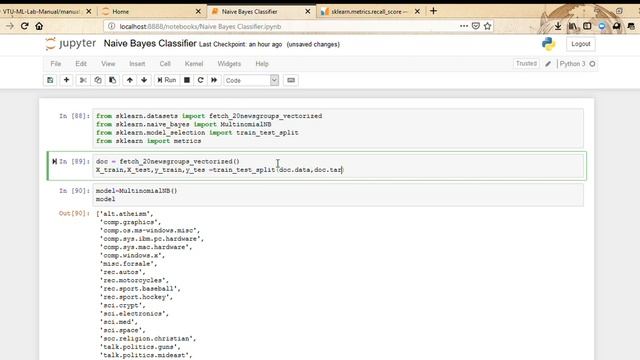Go forward in browser history
640x360 pixels.
tap(10, 26)
